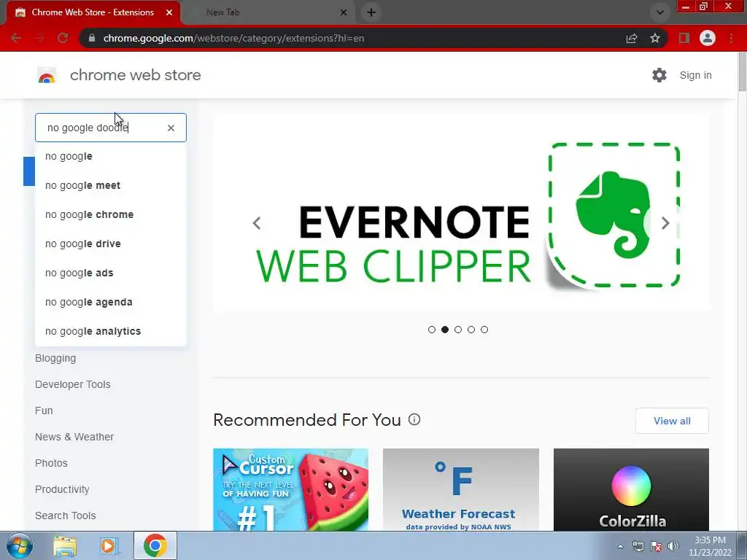
Task: Open the Chrome profile avatar
Action: click(708, 38)
